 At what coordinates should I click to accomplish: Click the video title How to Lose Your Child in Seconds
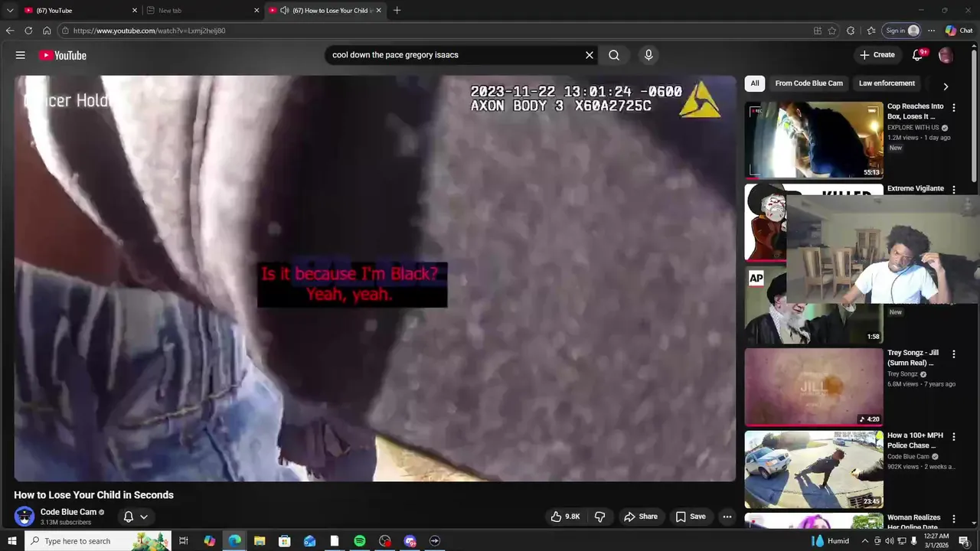click(93, 495)
